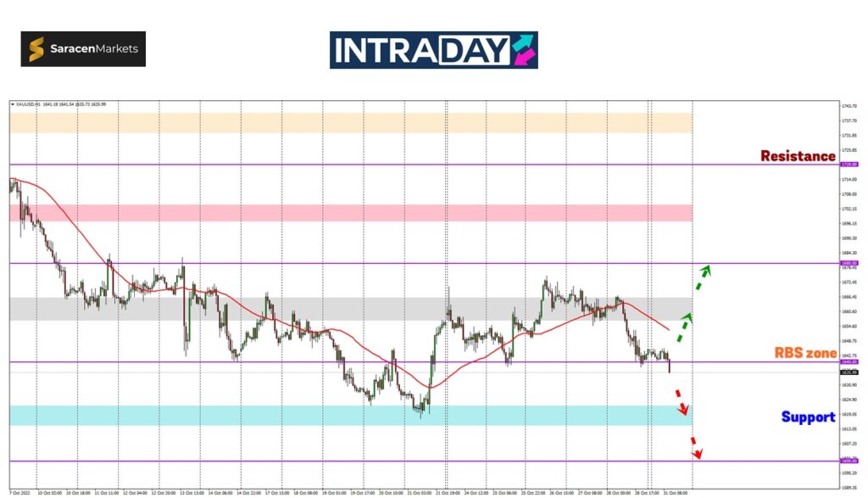Image resolution: width=868 pixels, height=498 pixels.
Task: Click the Saracen Markets logo
Action: [x=83, y=49]
